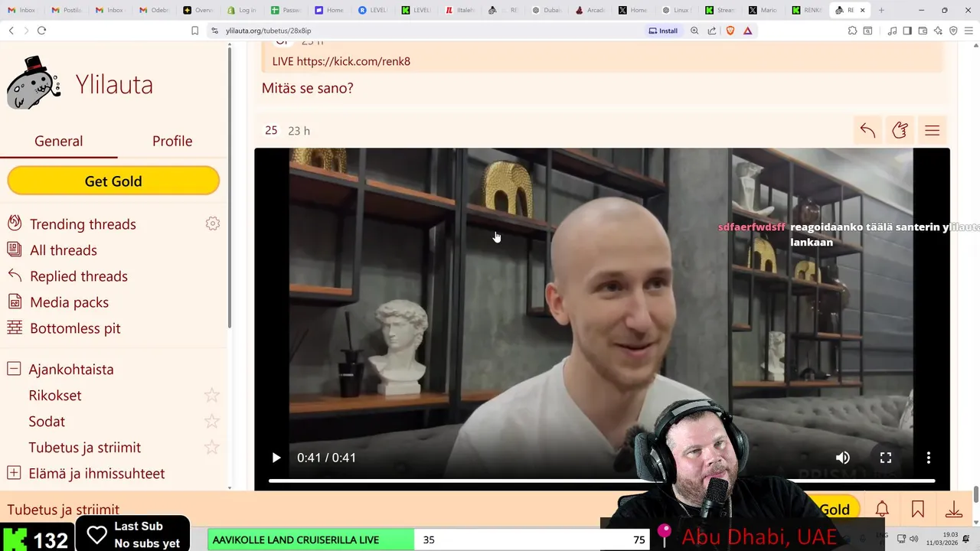Open the Brave main hamburger menu
This screenshot has height=551, width=980.
969,31
